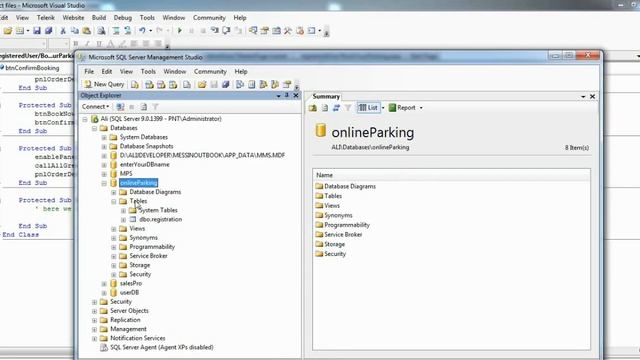Image resolution: width=640 pixels, height=360 pixels.
Task: Open the Edit menu in SQL Server Management Studio
Action: coord(107,71)
